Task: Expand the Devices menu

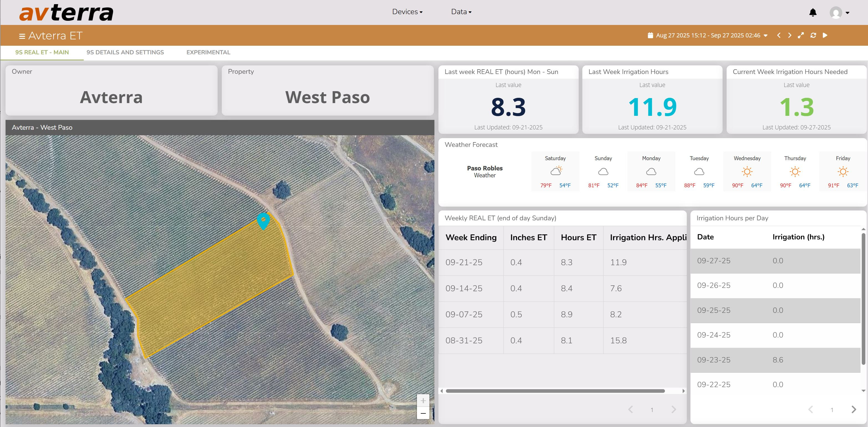Action: click(x=407, y=12)
